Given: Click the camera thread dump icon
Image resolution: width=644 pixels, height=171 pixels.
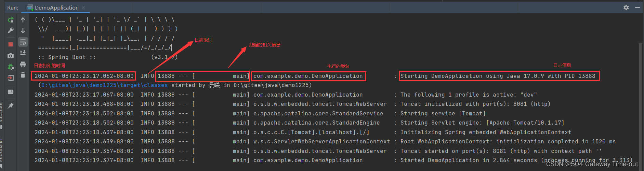Looking at the screenshot, I should tap(11, 56).
